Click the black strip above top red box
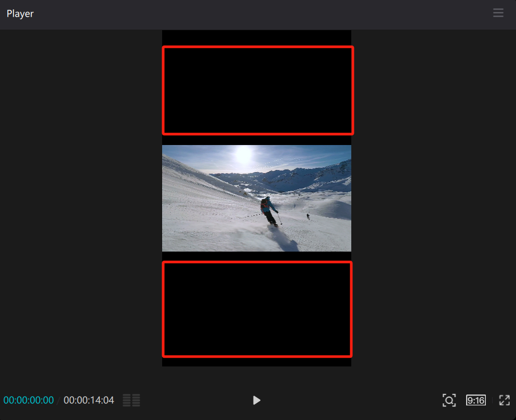 point(257,37)
